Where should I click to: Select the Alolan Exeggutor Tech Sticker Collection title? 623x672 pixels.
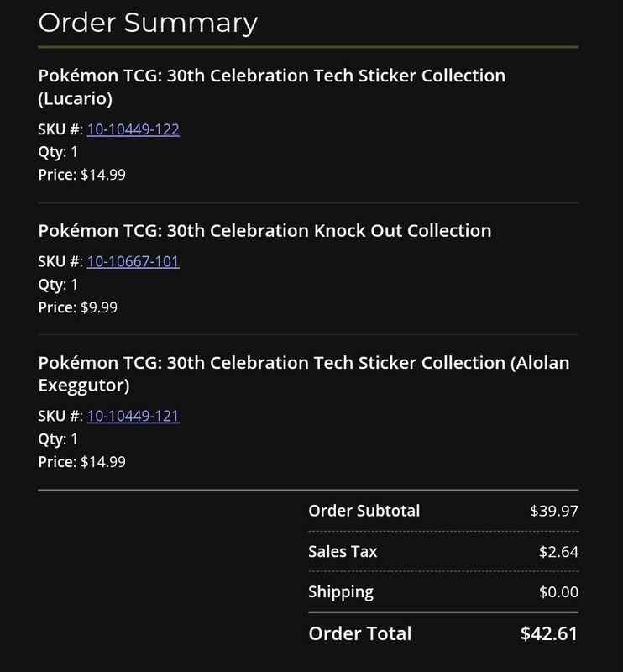[304, 374]
